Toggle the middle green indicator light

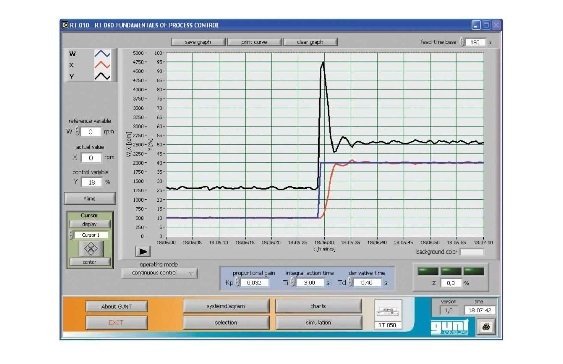point(451,271)
